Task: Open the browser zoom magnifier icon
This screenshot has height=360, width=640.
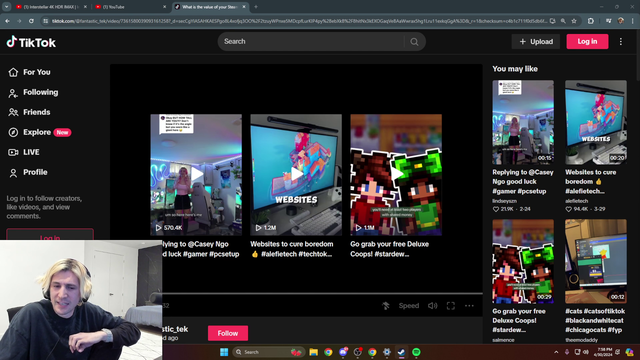Action: tap(563, 21)
